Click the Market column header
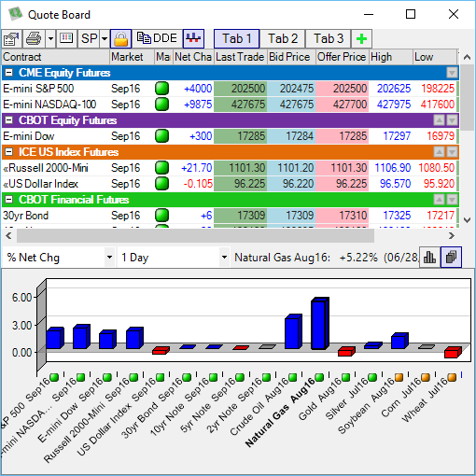This screenshot has height=476, width=476. [132, 57]
